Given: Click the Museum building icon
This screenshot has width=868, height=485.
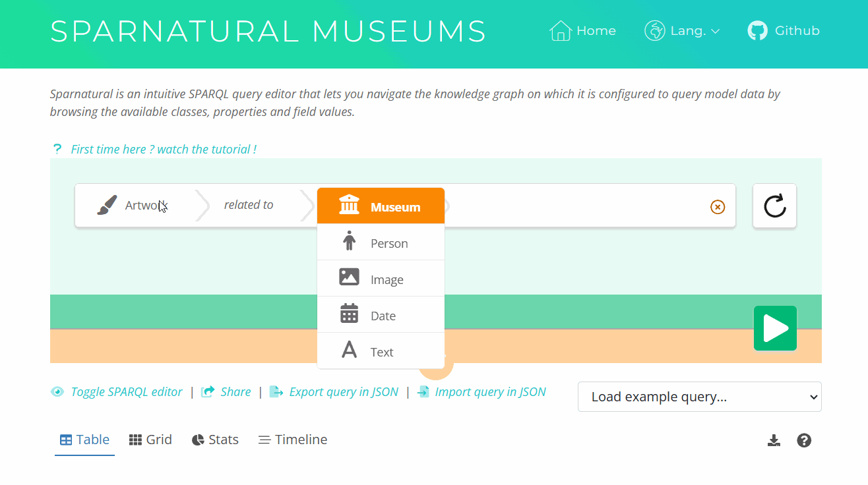Looking at the screenshot, I should click(x=349, y=205).
